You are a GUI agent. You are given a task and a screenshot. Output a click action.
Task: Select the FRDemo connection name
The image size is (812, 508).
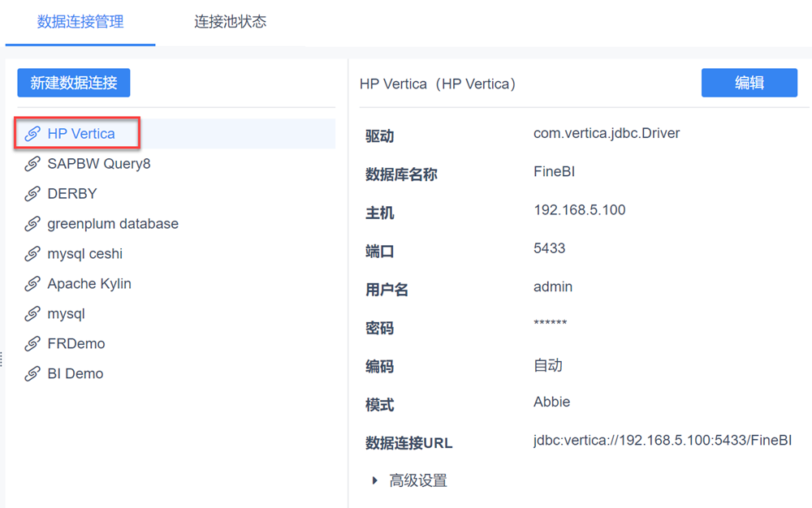pyautogui.click(x=76, y=344)
